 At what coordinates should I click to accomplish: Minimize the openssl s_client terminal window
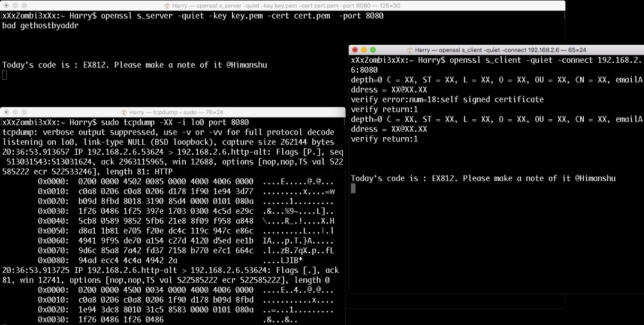pos(364,50)
